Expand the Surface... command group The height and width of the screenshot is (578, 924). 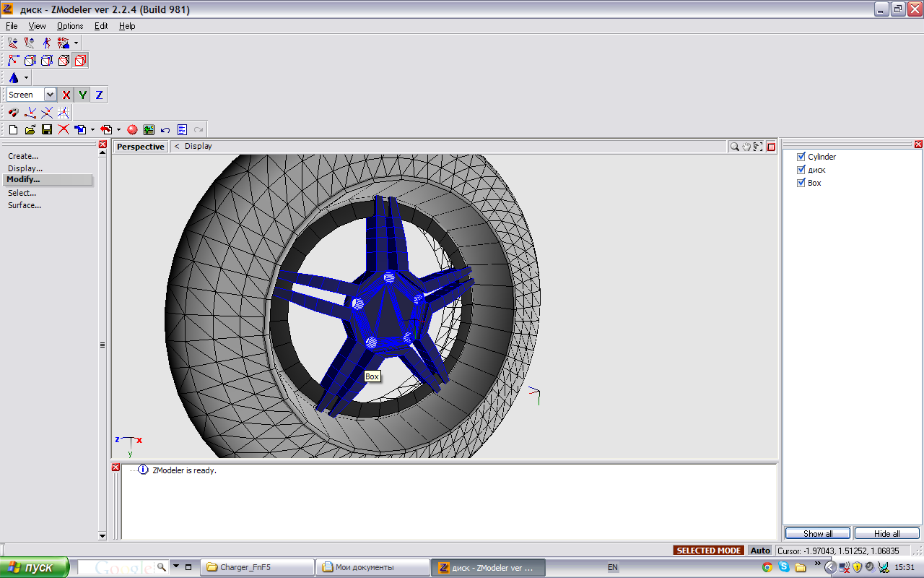click(x=25, y=205)
